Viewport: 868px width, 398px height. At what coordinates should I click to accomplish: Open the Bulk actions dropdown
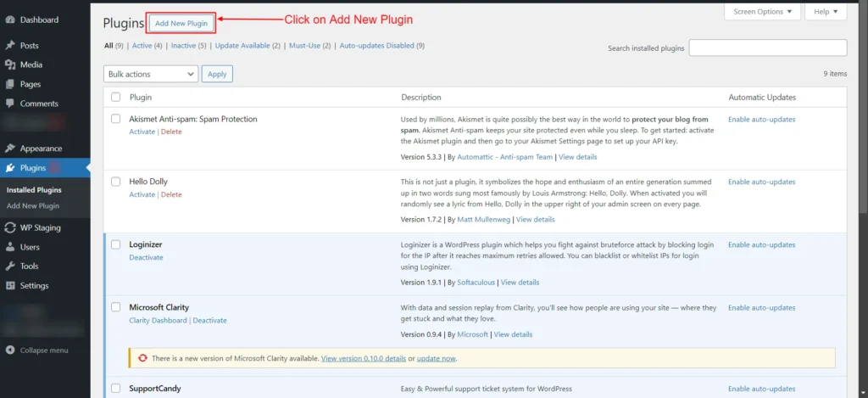coord(151,74)
